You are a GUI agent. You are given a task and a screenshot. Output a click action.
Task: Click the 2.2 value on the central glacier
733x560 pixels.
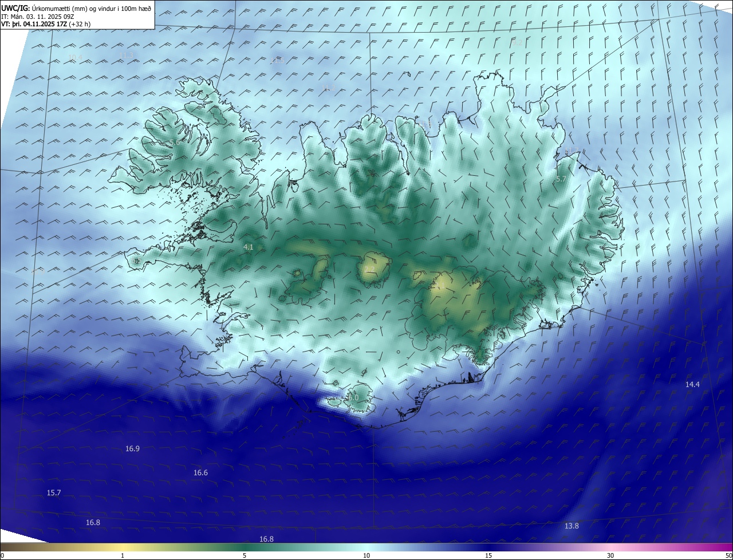[369, 269]
